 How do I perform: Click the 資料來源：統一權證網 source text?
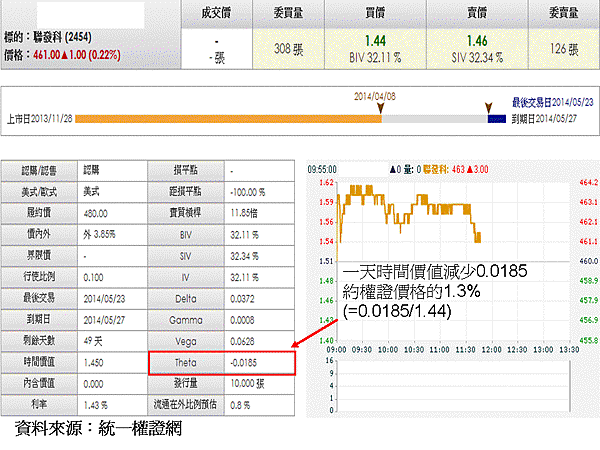pyautogui.click(x=98, y=428)
